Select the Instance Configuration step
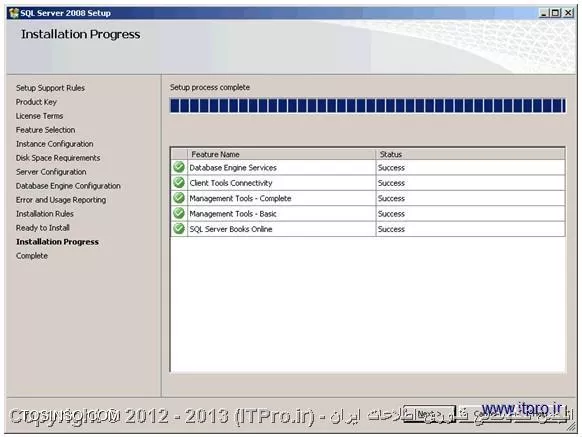Screen dimensions: 582x437 [x=55, y=144]
